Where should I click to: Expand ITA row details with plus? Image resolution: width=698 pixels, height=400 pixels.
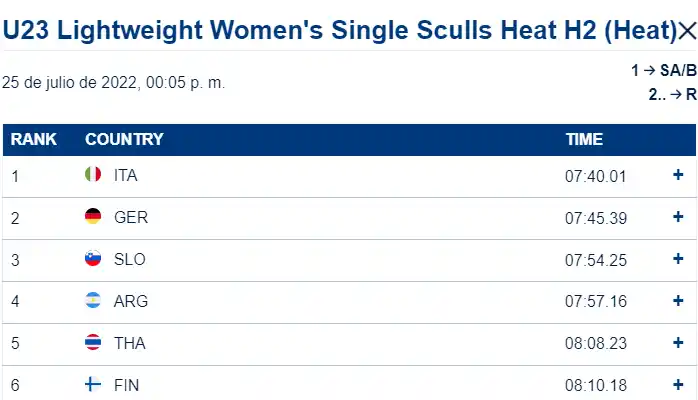pos(678,175)
